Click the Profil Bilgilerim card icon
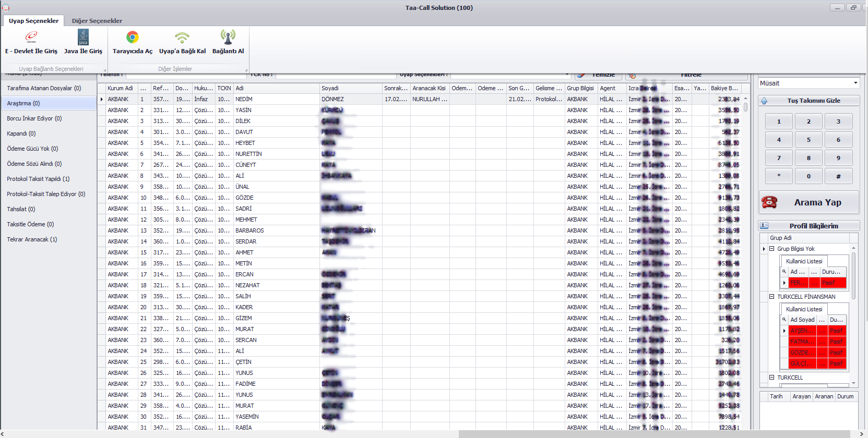 (x=764, y=226)
